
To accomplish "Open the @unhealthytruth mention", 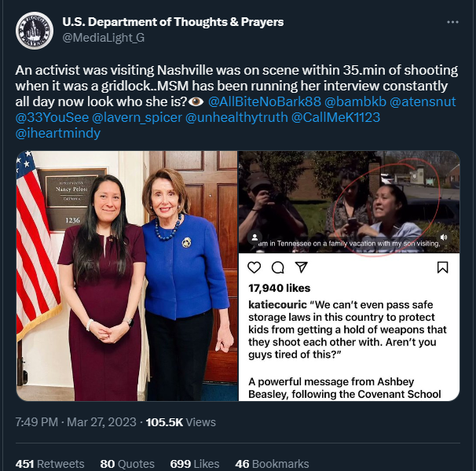I will (236, 117).
